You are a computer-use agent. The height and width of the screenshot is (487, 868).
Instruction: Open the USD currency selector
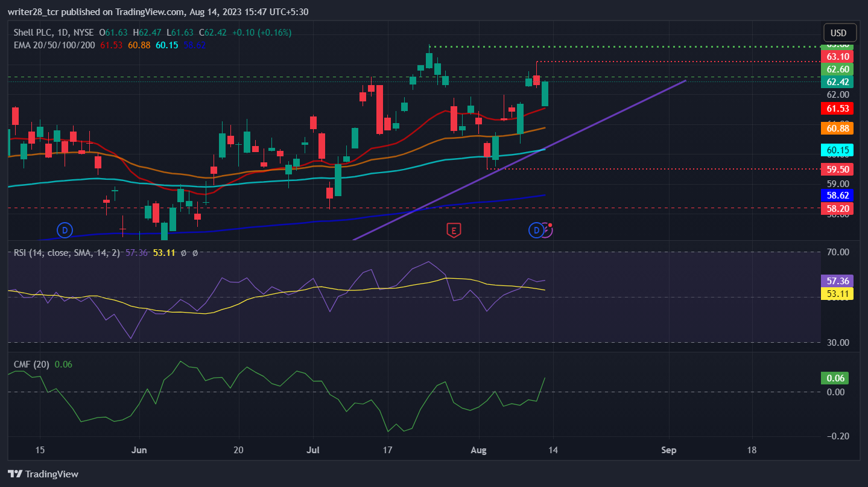pos(838,33)
